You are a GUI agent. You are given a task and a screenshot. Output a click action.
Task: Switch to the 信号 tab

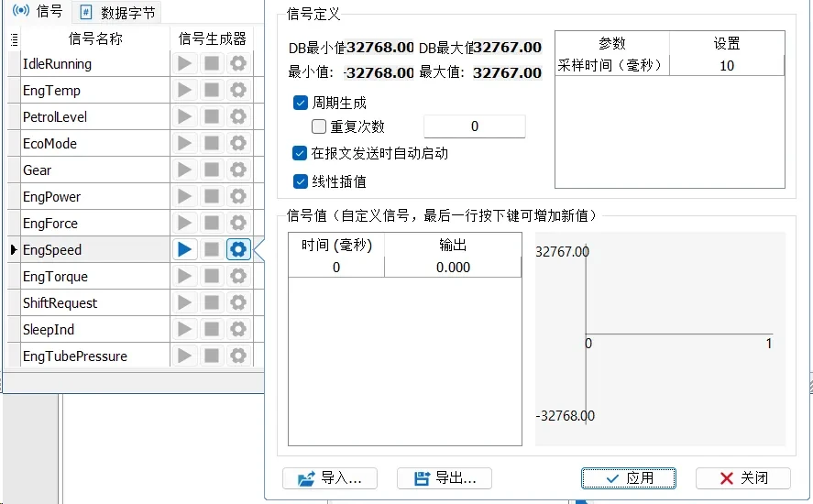coord(38,11)
